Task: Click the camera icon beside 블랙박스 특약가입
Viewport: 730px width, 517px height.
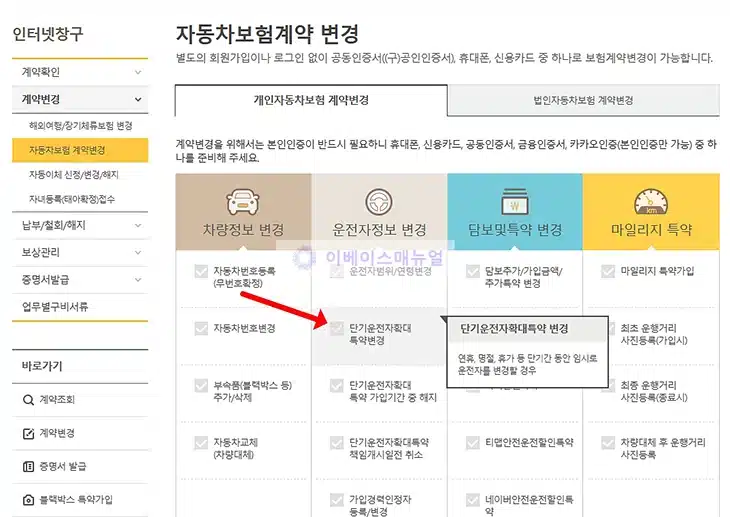Action: (28, 500)
